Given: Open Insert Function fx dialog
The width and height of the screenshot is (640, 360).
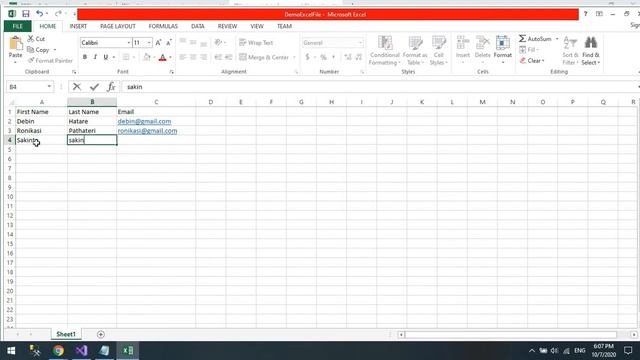Looking at the screenshot, I should pyautogui.click(x=111, y=87).
